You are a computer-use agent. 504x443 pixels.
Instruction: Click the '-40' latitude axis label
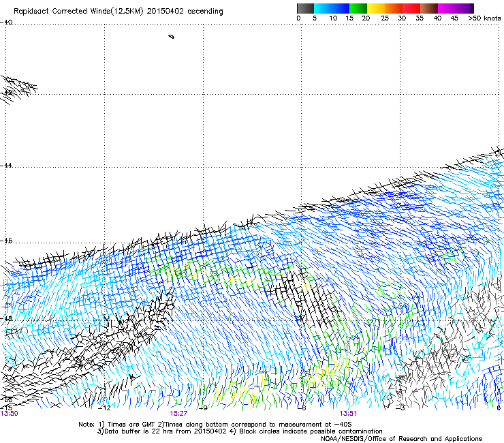click(6, 22)
